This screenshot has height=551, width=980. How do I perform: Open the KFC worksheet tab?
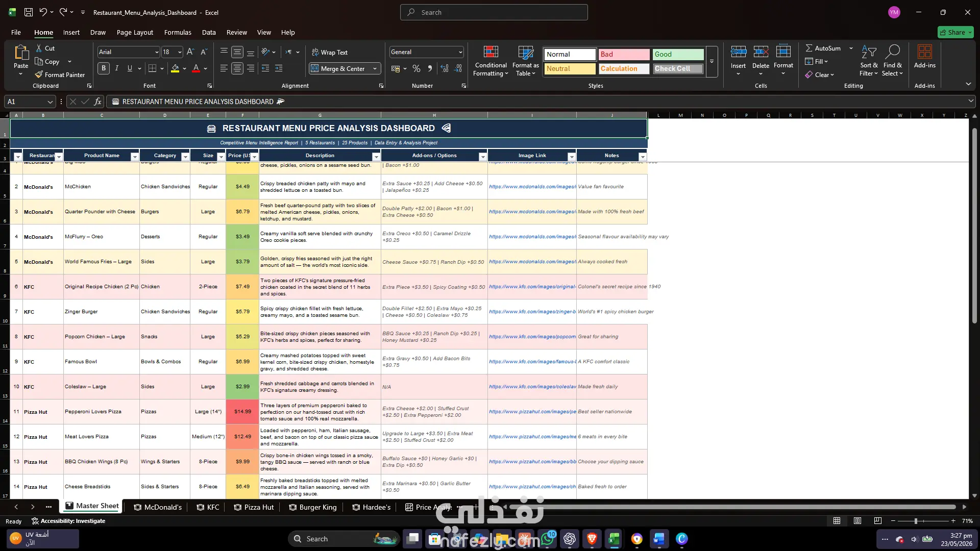(x=208, y=507)
